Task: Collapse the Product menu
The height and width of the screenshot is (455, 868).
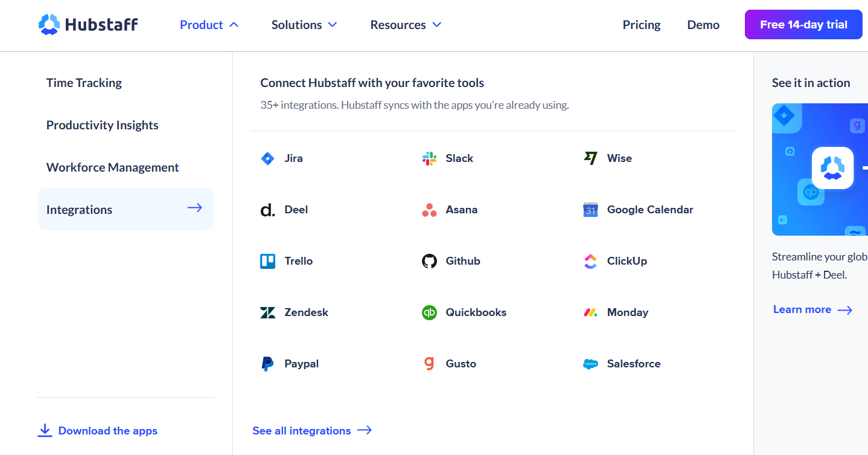Action: coord(209,25)
